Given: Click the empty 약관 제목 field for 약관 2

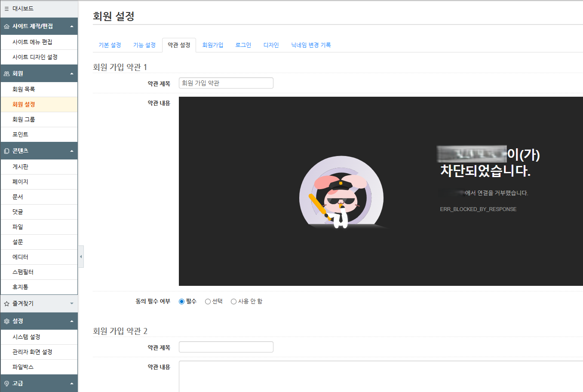Looking at the screenshot, I should 226,347.
